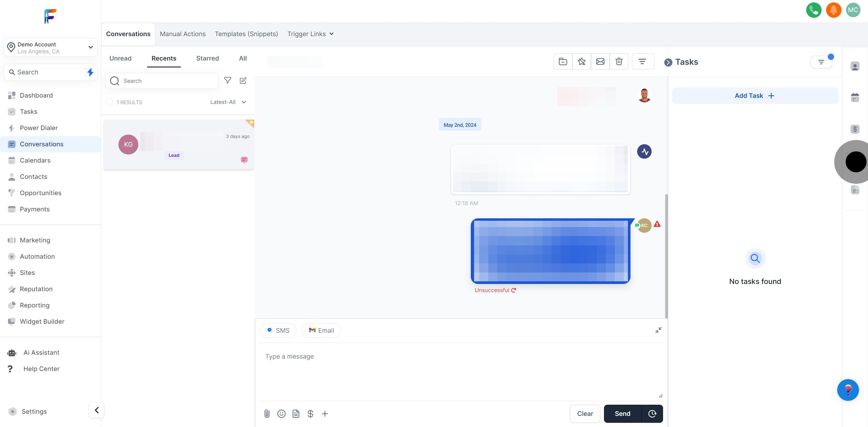Mark as unread with envelope icon
The width and height of the screenshot is (868, 427).
point(600,61)
